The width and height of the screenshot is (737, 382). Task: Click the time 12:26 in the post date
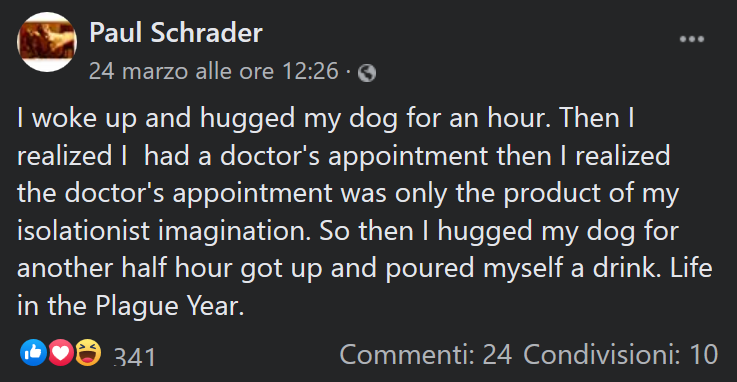(x=310, y=71)
